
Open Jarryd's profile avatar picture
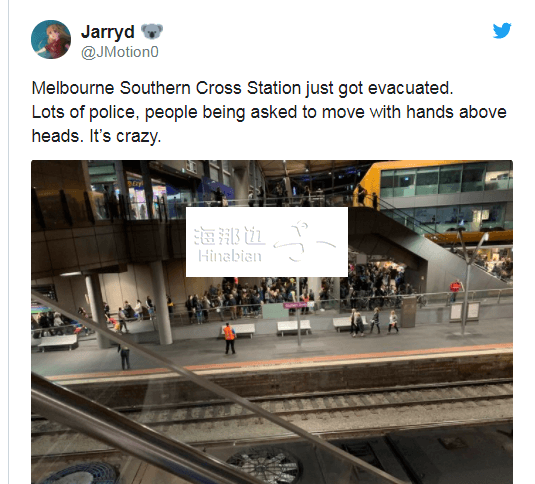(x=51, y=39)
